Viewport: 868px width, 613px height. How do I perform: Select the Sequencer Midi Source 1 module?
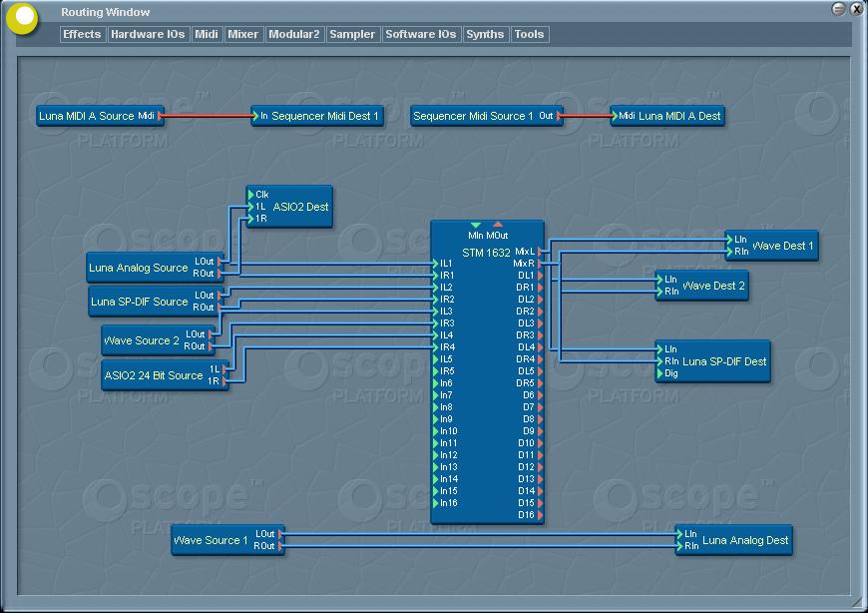point(487,116)
